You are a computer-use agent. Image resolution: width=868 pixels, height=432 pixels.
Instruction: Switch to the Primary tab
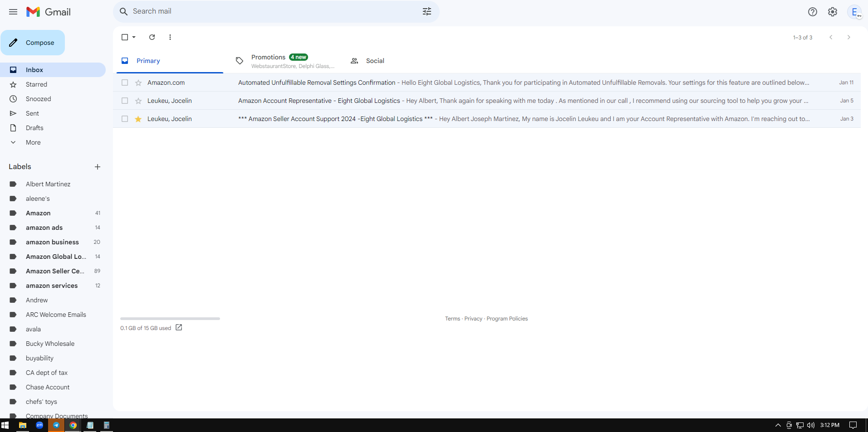click(170, 61)
